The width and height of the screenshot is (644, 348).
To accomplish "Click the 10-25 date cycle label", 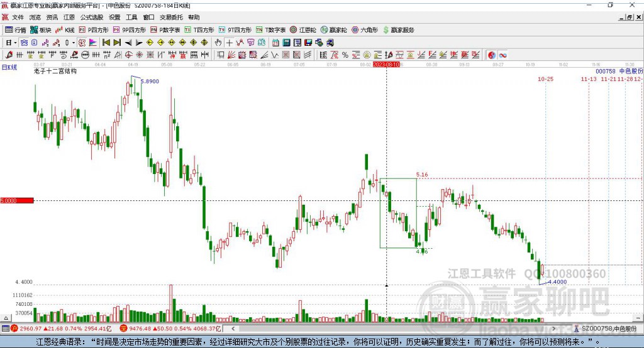I will tap(545, 79).
